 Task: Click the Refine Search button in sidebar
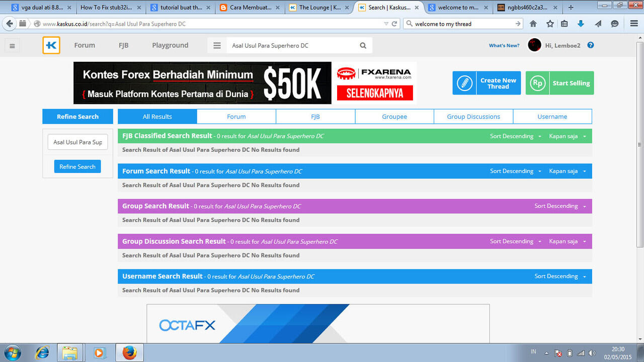(x=77, y=166)
